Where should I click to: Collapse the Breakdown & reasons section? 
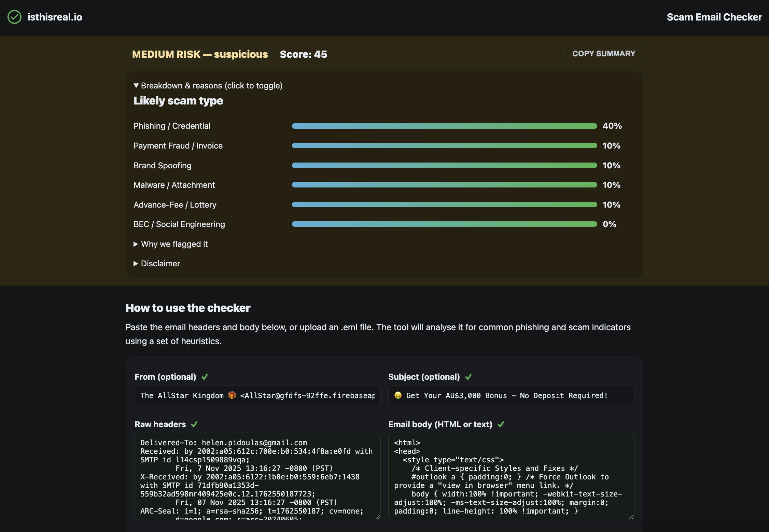click(208, 86)
